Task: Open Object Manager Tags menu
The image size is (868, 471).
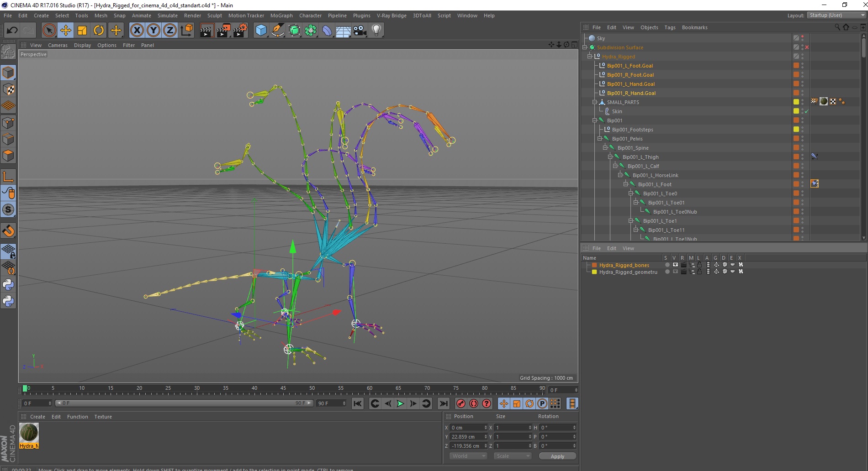Action: [x=670, y=27]
